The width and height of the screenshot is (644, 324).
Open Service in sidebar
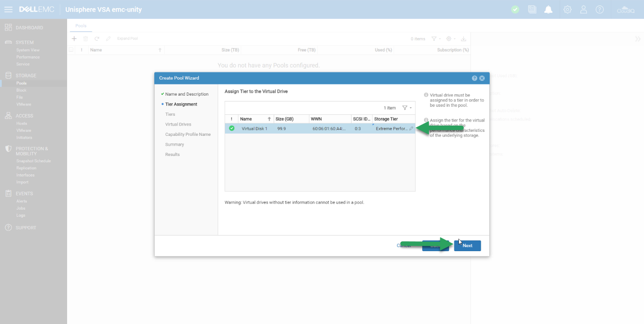point(23,64)
